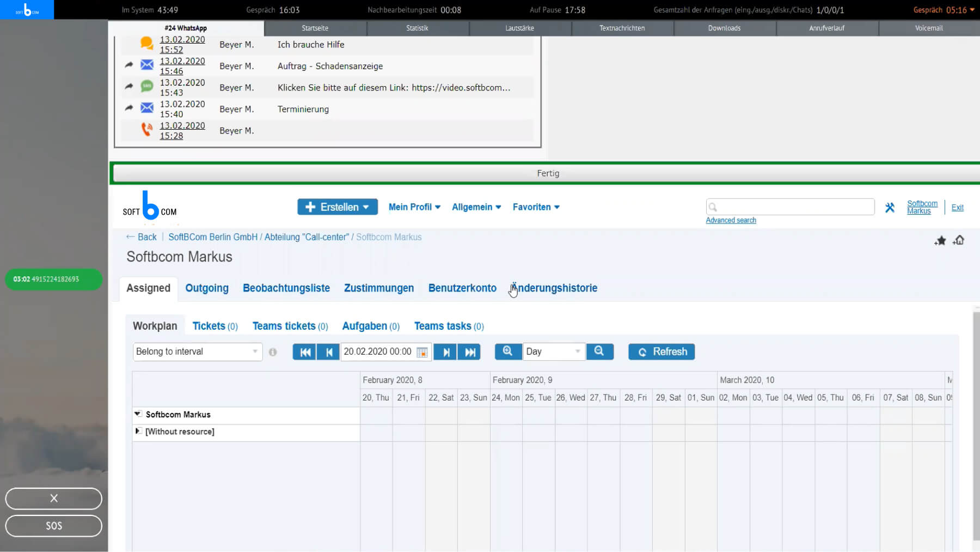Viewport: 980px width, 552px height.
Task: Click the forward arrow icon beside Auftrag - Schadensanzeige
Action: [x=128, y=65]
